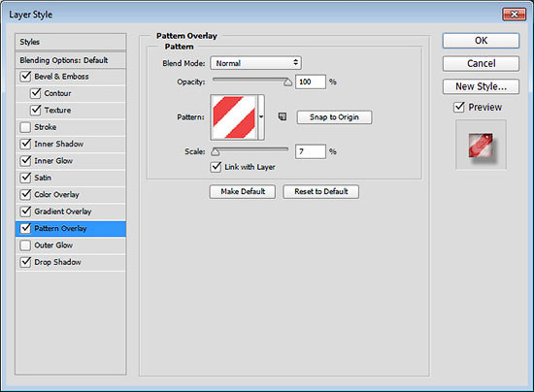534x392 pixels.
Task: Click the create new preset from pattern icon
Action: click(x=283, y=117)
